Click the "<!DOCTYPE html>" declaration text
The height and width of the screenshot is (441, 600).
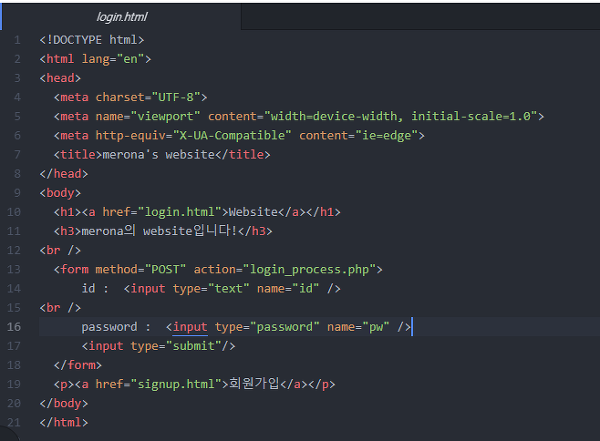[92, 40]
